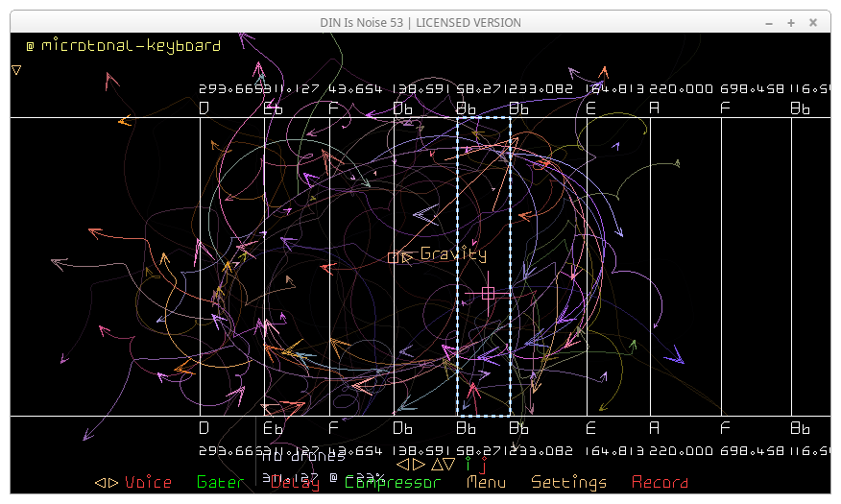Click the top A note label at 220.000
The image size is (841, 504).
tap(655, 108)
